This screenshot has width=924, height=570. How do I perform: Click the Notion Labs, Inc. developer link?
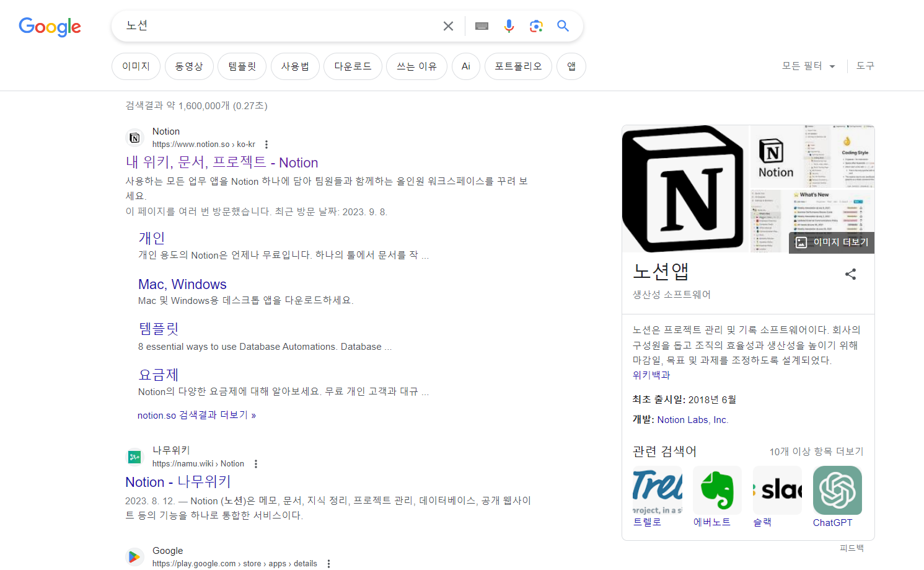point(693,420)
